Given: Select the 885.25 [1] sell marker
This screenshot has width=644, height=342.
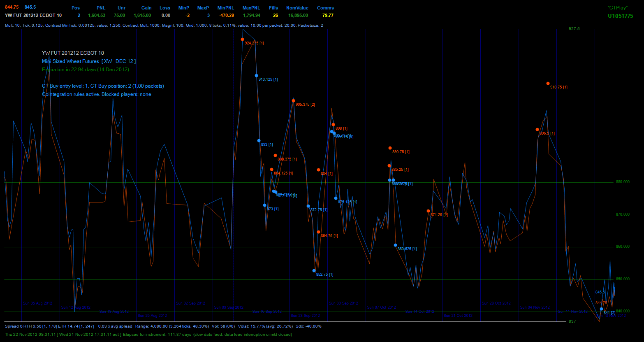Looking at the screenshot, I should (389, 166).
